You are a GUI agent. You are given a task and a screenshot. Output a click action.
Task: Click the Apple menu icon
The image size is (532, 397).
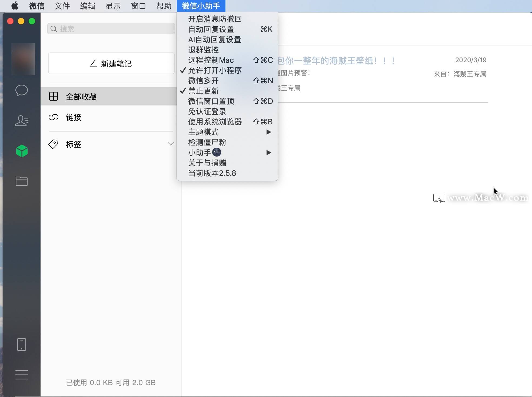15,6
